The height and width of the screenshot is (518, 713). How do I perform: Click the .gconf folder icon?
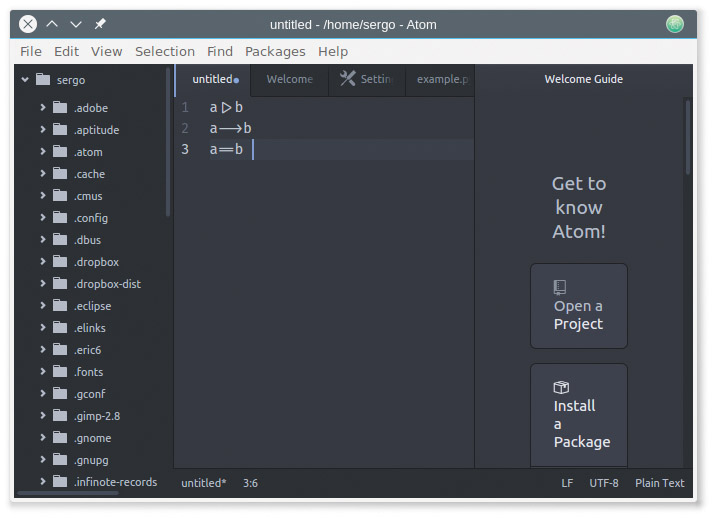60,393
